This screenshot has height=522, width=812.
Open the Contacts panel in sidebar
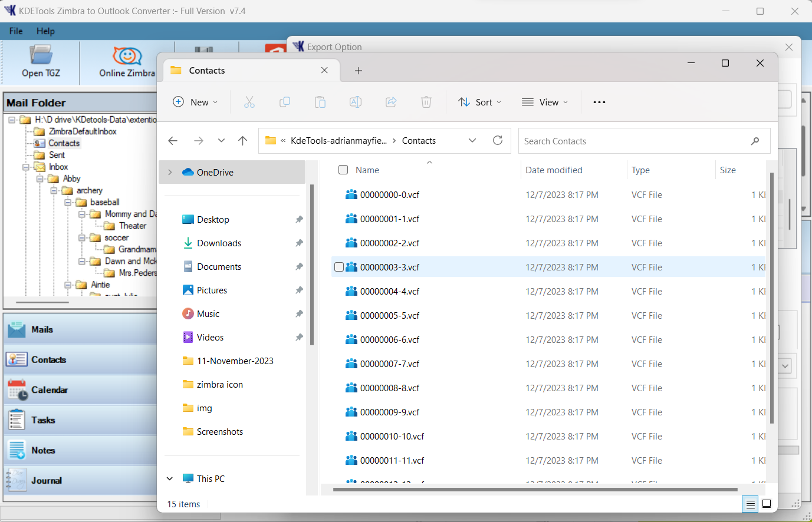80,359
